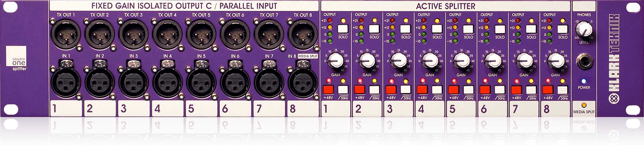Click active splitter channel 2 write-on label strip
Screen dimensions: 644x147
coord(367,108)
